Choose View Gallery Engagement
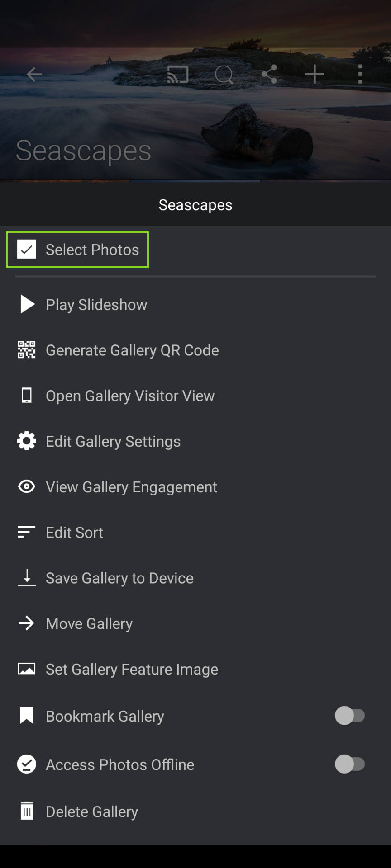 (x=131, y=487)
